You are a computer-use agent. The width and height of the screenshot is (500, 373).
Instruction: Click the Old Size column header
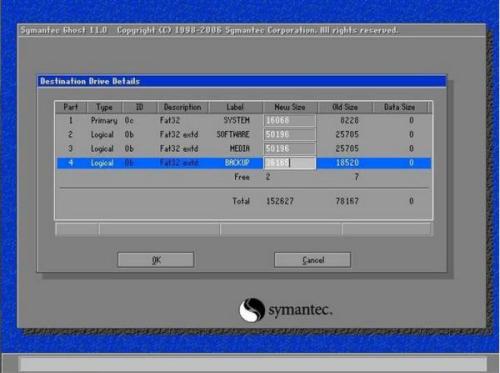click(x=345, y=107)
